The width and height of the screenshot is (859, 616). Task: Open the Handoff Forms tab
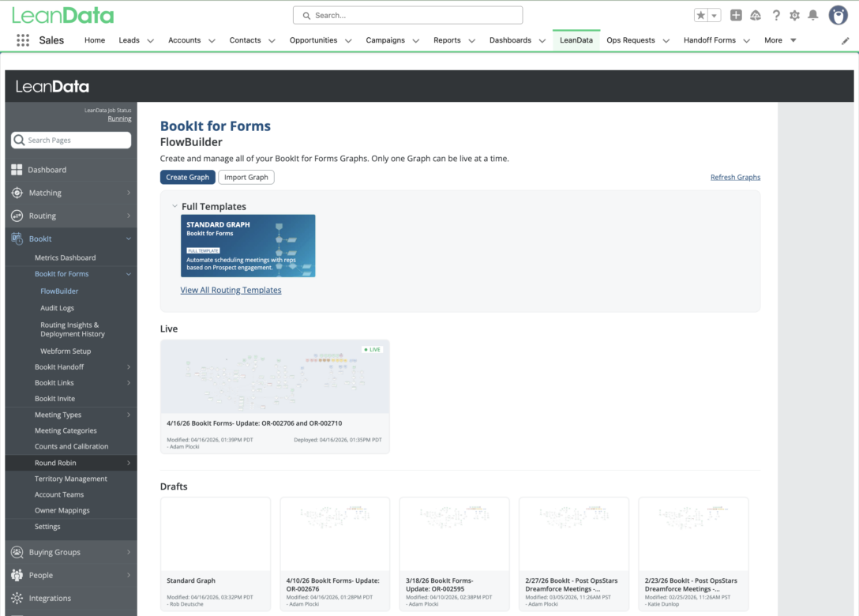click(x=709, y=40)
